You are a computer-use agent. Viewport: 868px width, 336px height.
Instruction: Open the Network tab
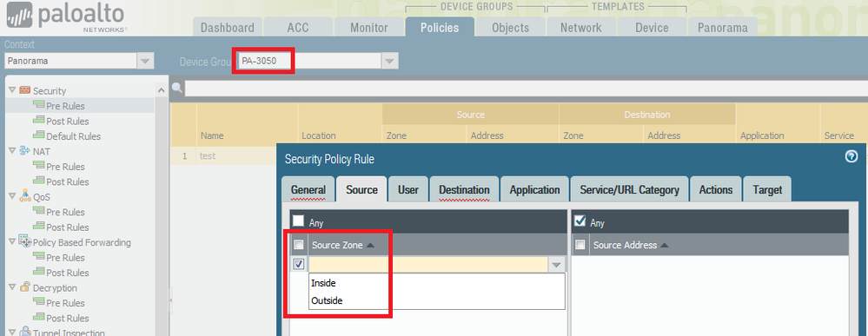pos(580,27)
